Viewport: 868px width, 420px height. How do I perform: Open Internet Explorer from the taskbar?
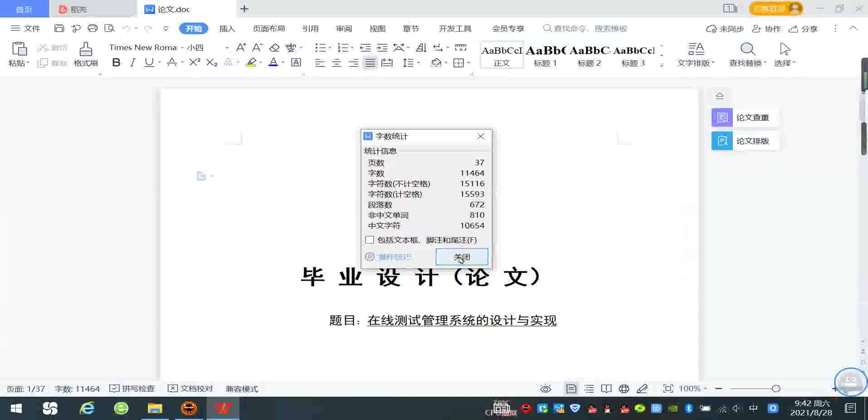pos(87,409)
